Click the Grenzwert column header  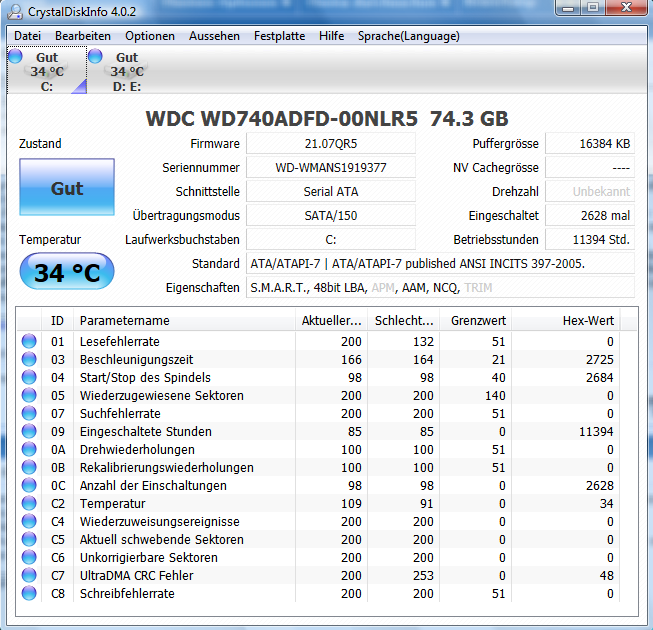click(476, 321)
